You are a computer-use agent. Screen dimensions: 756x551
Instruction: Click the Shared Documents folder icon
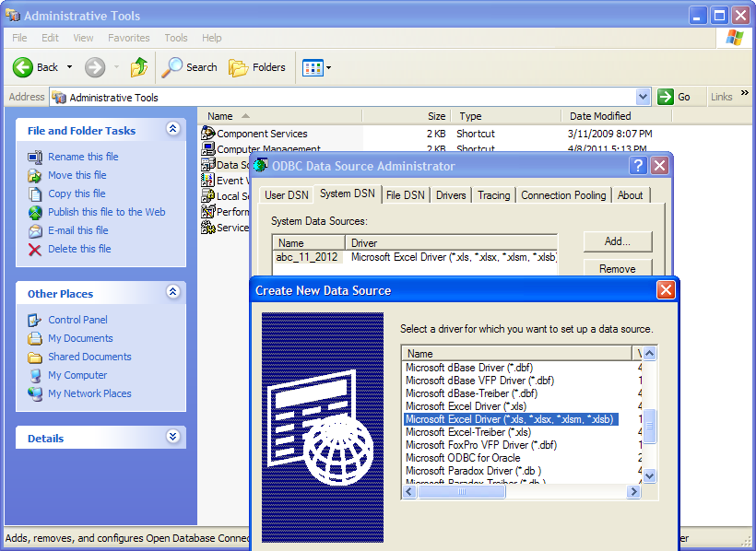[x=35, y=358]
